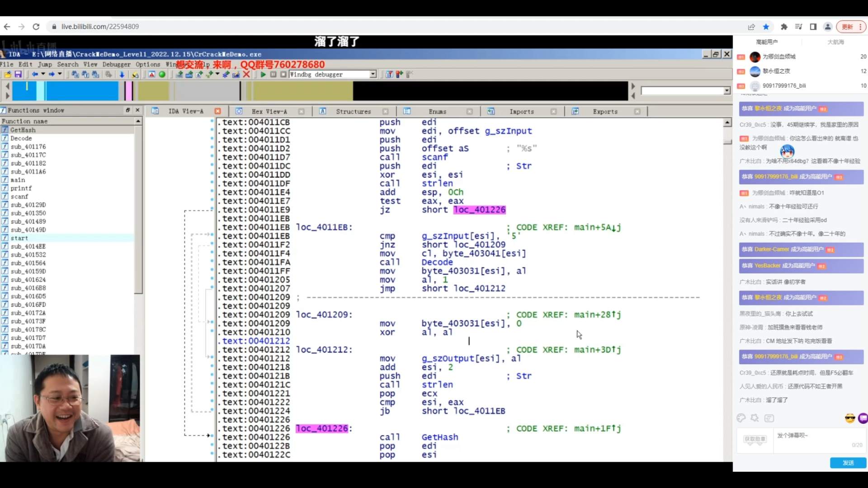This screenshot has width=868, height=488.
Task: Click the 发送 send button
Action: pyautogui.click(x=848, y=463)
